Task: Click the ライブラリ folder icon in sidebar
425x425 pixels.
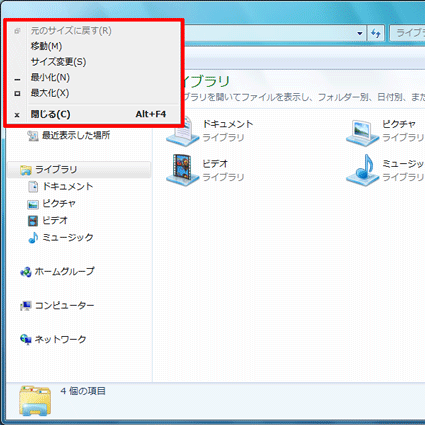Action: (x=26, y=170)
